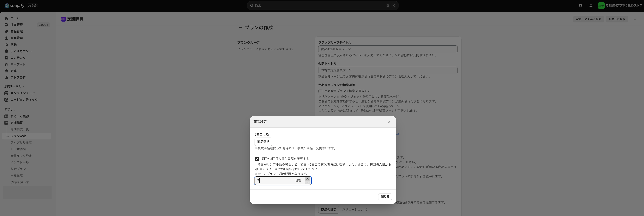Click 閉じる to dismiss the dialog
The height and width of the screenshot is (216, 644).
pos(385,197)
